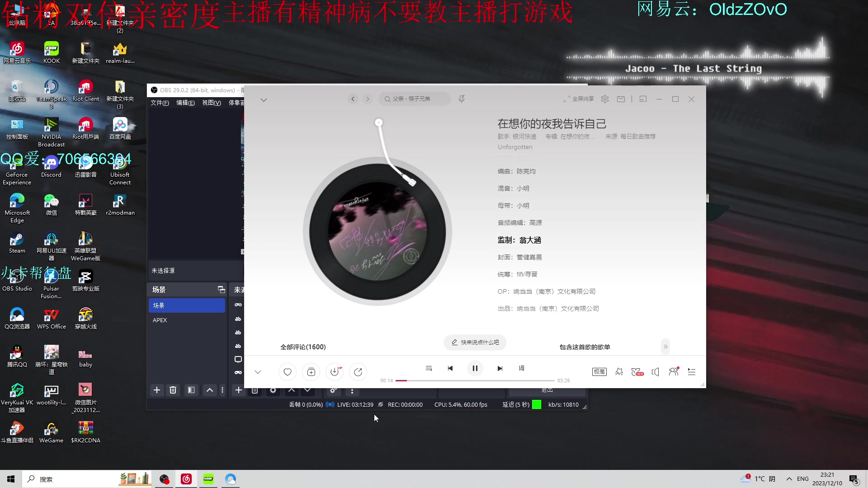Share the current song with the share icon

point(358,372)
